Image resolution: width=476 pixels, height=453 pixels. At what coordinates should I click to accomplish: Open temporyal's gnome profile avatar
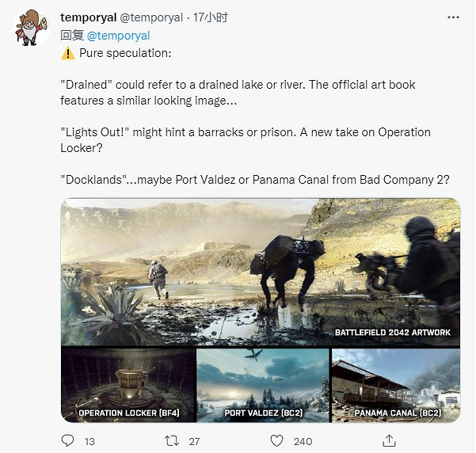[x=31, y=28]
